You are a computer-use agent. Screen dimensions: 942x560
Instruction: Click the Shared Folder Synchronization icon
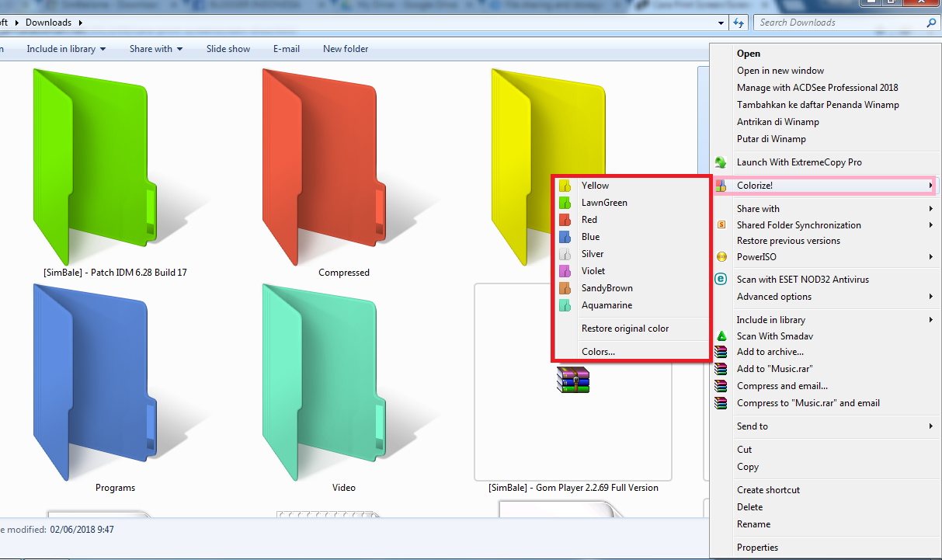click(721, 224)
